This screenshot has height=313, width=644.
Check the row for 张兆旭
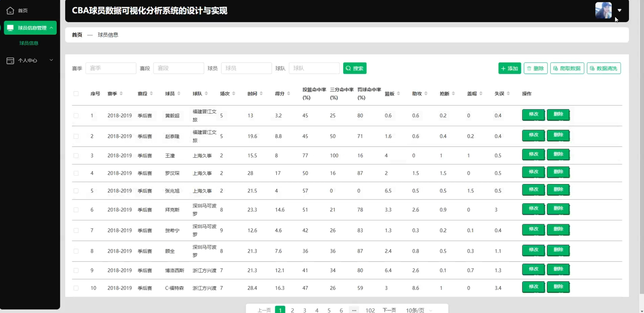click(76, 191)
